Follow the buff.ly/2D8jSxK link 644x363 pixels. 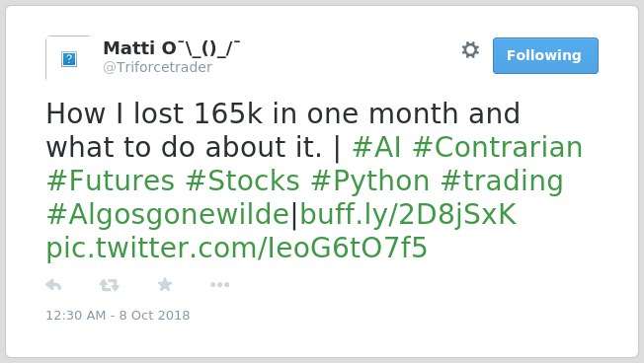pos(408,216)
